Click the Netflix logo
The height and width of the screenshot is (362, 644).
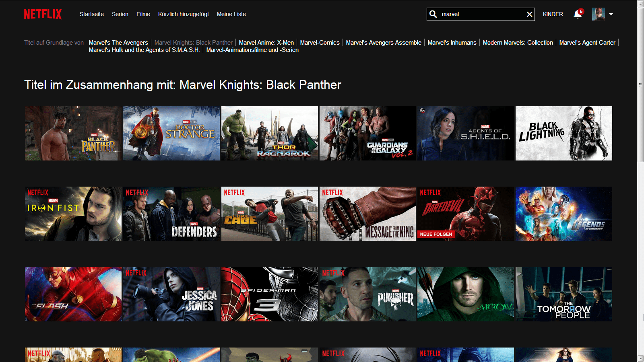pos(43,14)
